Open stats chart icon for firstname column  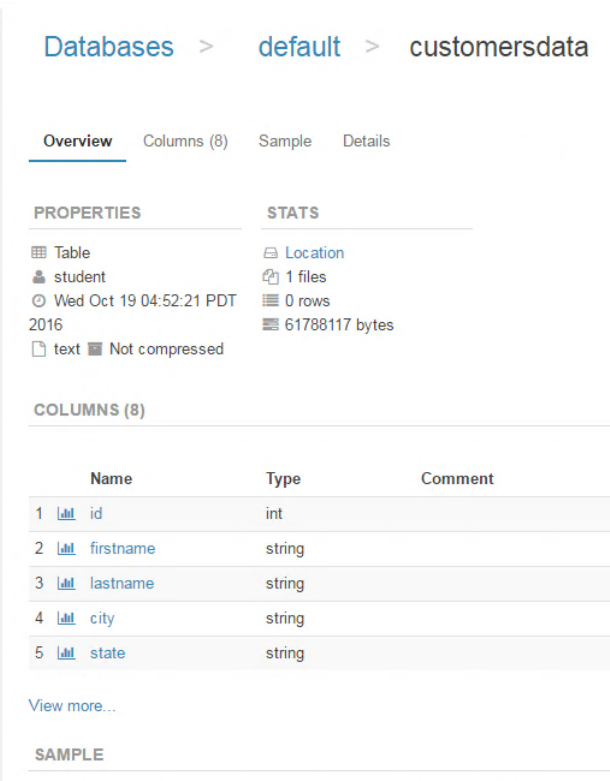[66, 549]
